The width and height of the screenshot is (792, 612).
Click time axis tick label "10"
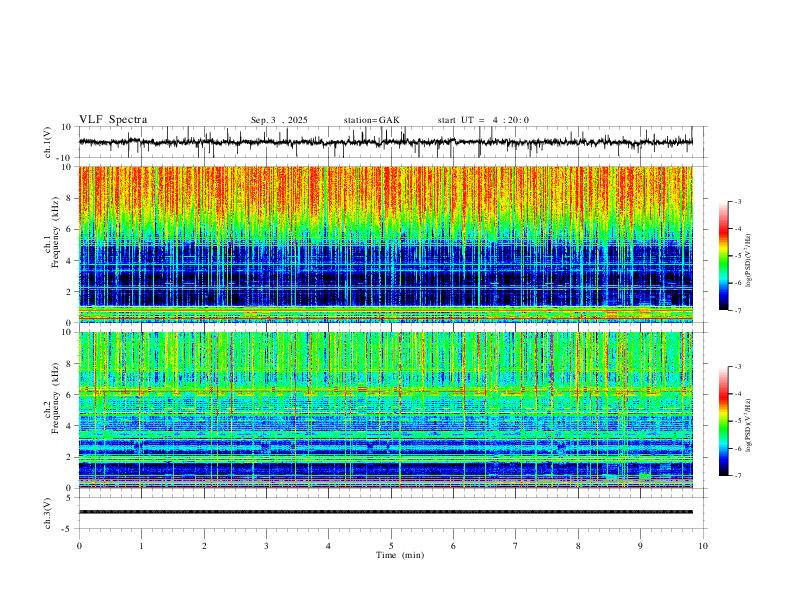[703, 546]
